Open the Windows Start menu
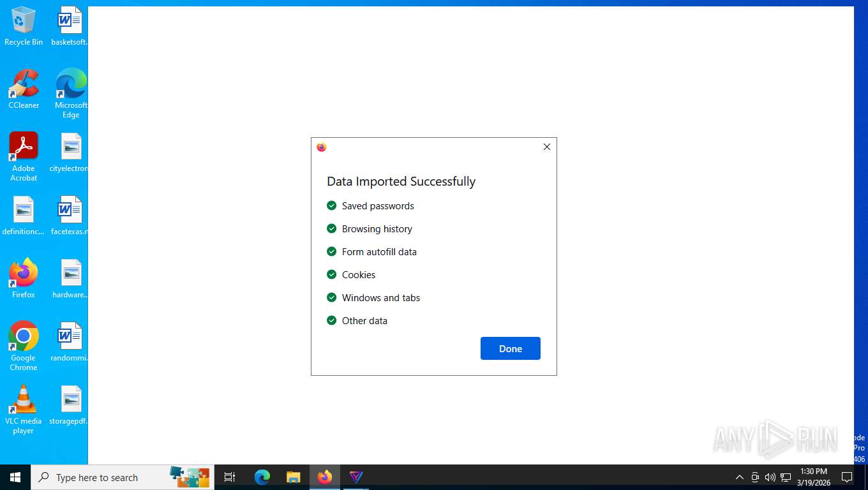Screen dimensions: 868x490 pos(15,477)
